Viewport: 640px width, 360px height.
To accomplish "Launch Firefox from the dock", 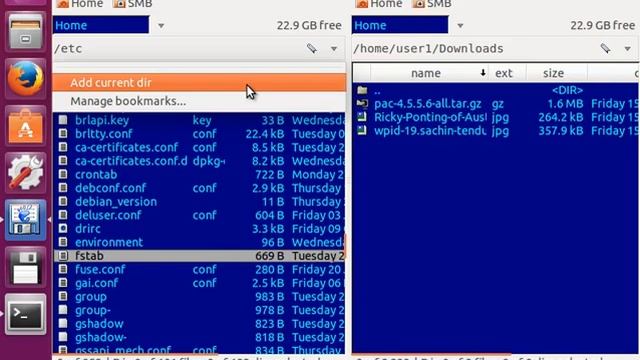I will pos(25,78).
